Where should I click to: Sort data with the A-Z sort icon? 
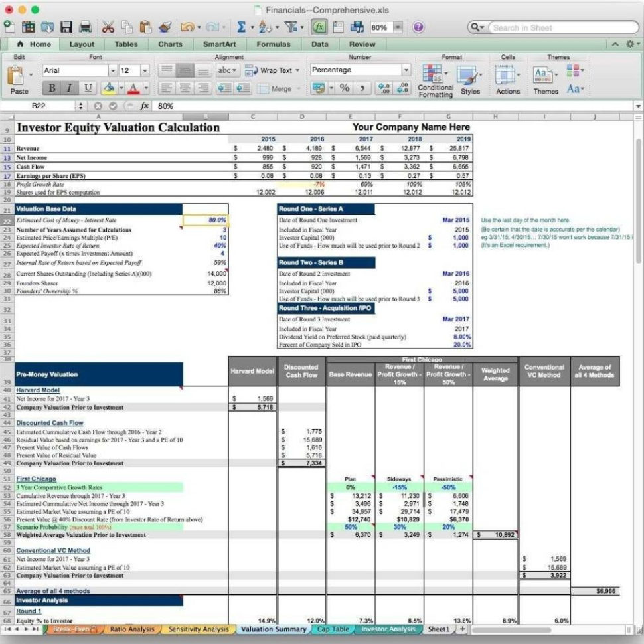(x=266, y=27)
